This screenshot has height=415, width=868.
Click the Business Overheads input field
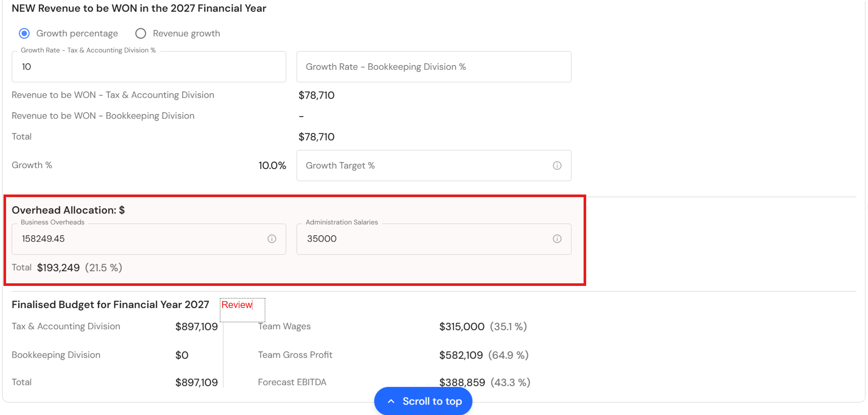pyautogui.click(x=149, y=239)
